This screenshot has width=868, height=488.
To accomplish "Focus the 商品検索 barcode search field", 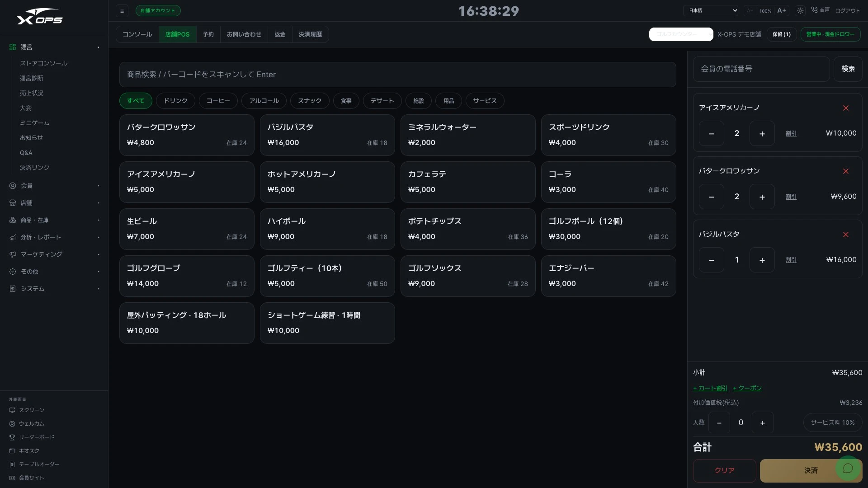I will (397, 75).
